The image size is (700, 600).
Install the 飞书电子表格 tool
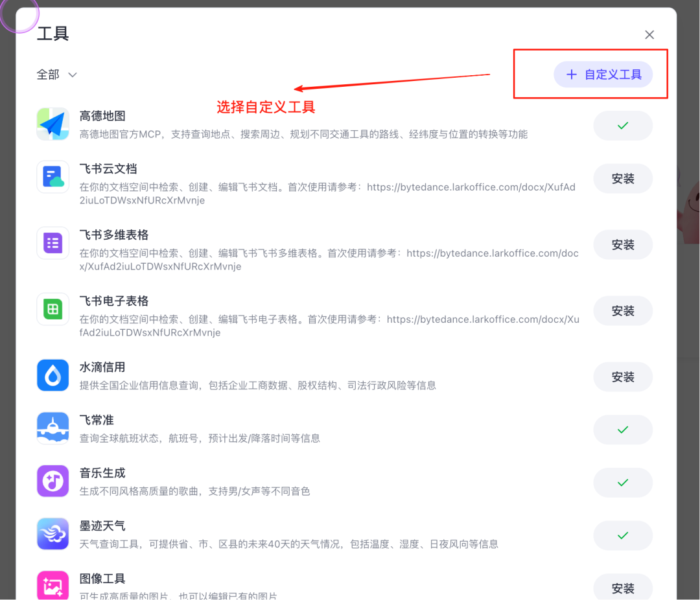pyautogui.click(x=623, y=311)
